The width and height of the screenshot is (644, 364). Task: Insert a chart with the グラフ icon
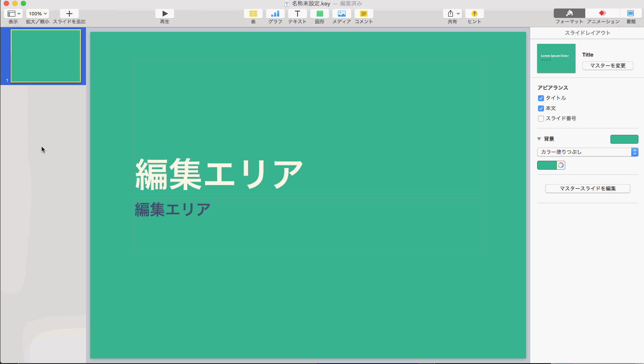click(x=275, y=14)
